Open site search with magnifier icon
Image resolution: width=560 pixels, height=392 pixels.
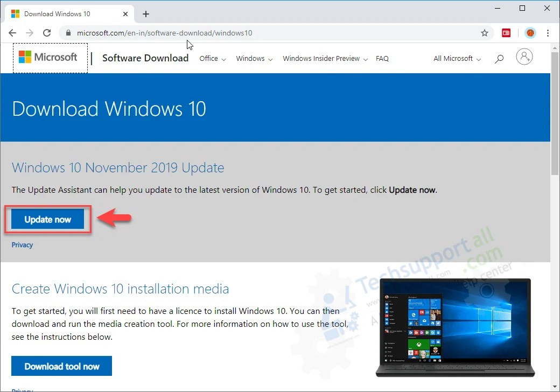point(499,59)
